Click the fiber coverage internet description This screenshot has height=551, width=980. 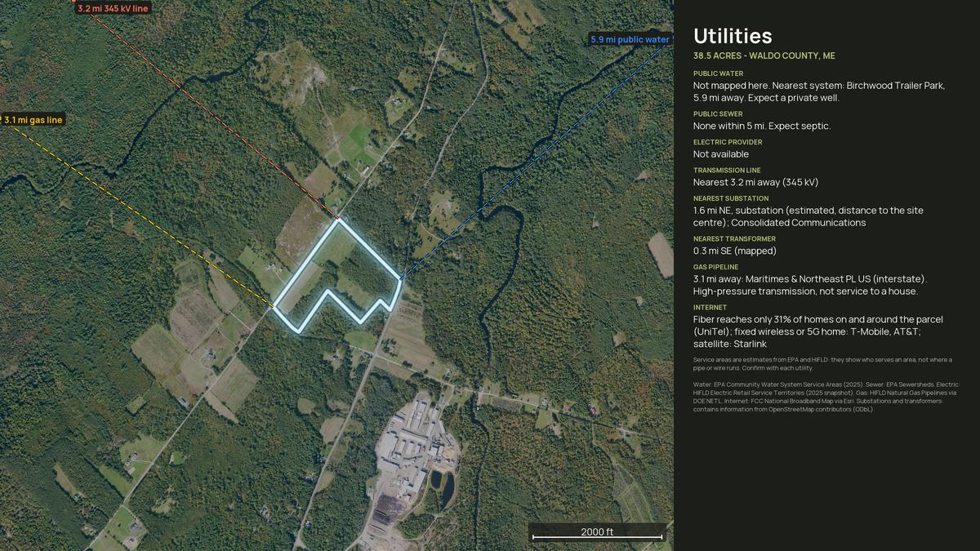818,331
